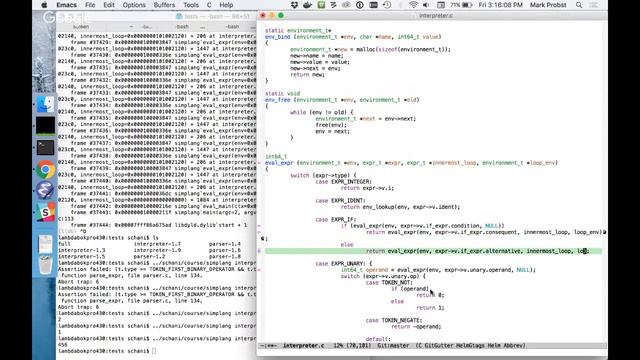Screen dimensions: 640x360
Task: Click the 1Password menu bar icon
Action: pos(360,5)
